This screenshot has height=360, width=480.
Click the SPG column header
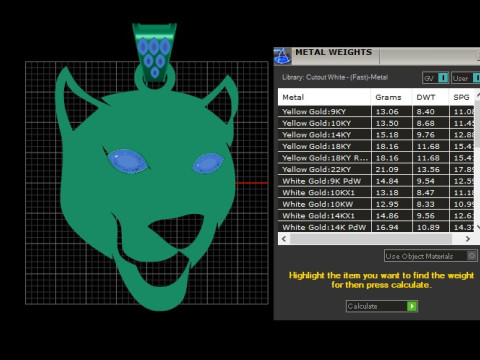click(x=462, y=97)
